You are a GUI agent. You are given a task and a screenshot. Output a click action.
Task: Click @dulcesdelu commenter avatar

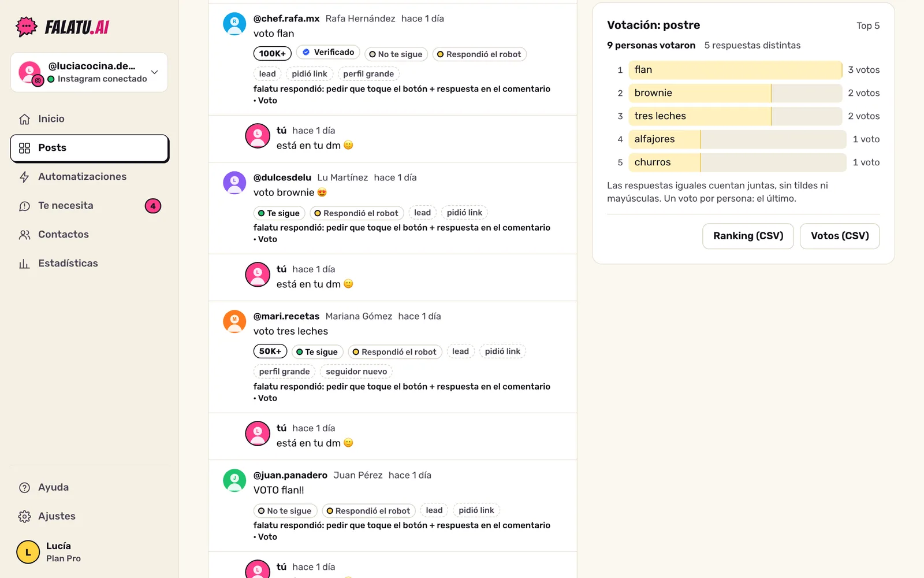[234, 183]
